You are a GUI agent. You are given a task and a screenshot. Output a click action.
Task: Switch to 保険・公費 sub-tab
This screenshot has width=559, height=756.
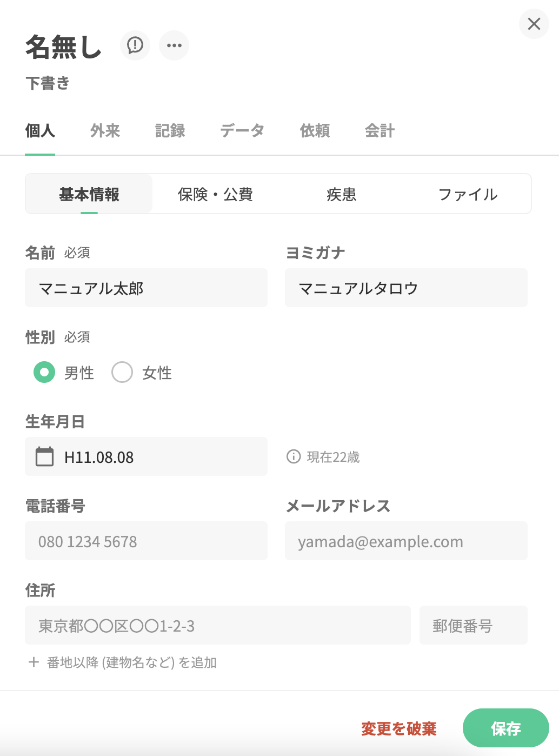pos(215,194)
